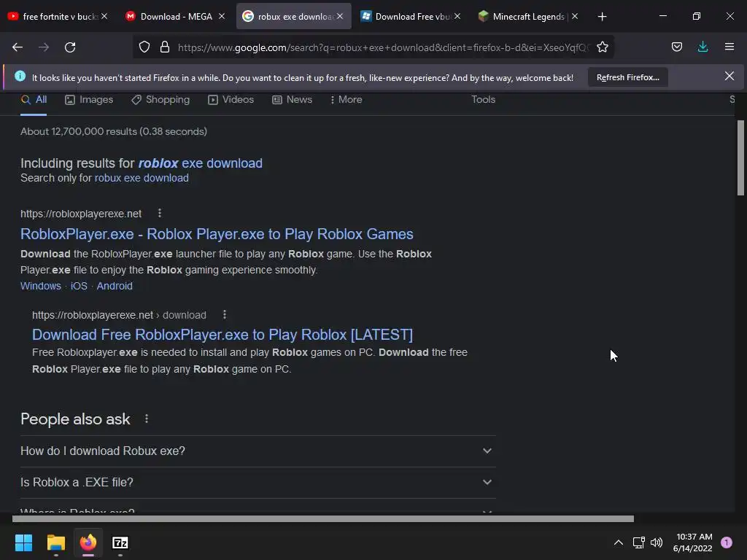
Task: Open the Firefox application hamburger menu
Action: (x=729, y=47)
